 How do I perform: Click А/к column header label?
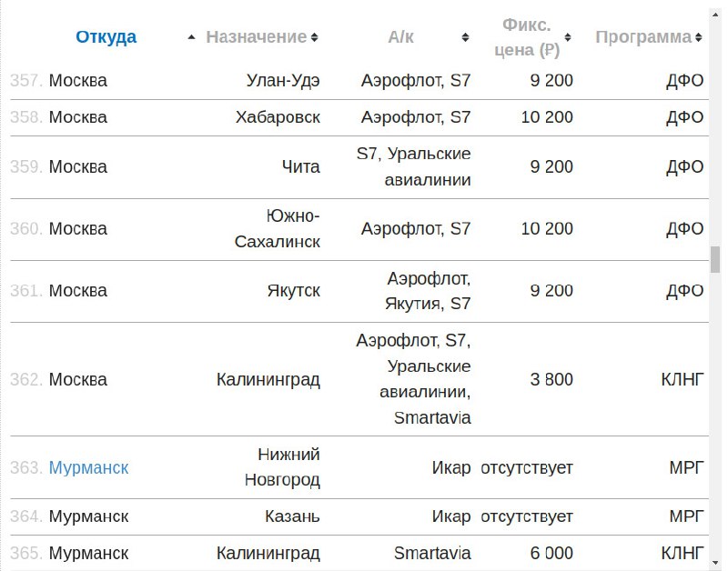click(400, 37)
